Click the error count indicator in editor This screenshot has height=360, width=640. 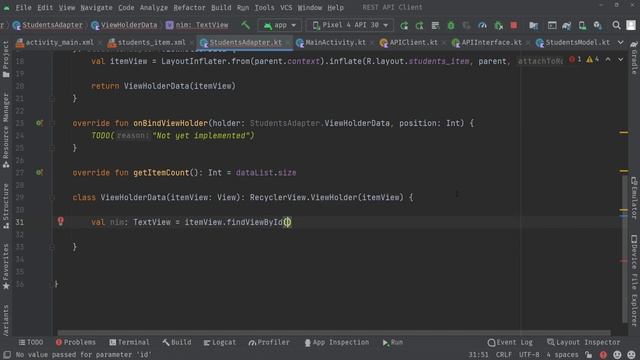[x=575, y=60]
